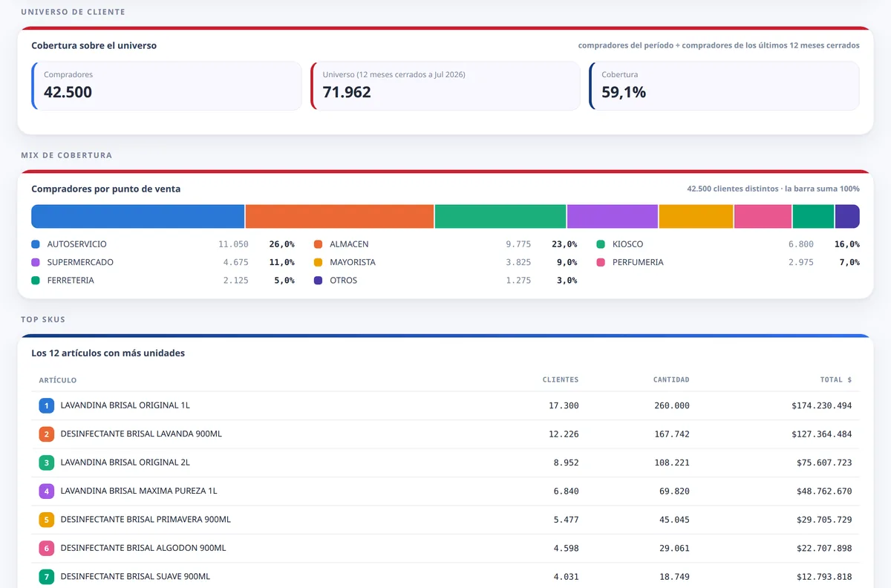
Task: Click the KIOSCO count 6.800
Action: (801, 244)
